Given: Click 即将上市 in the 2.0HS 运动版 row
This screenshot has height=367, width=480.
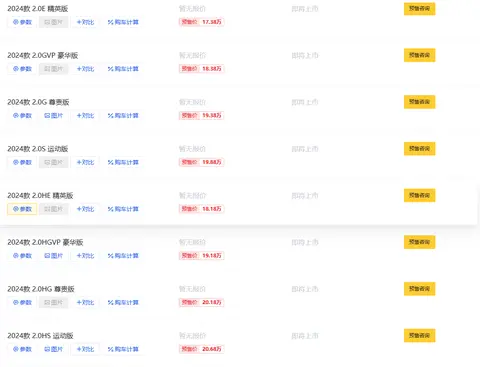Looking at the screenshot, I should click(305, 336).
